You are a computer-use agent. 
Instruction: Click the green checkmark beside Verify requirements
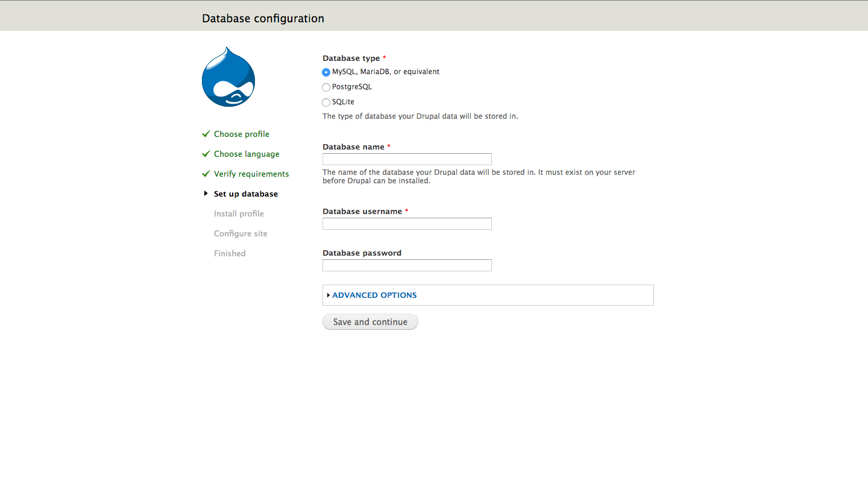[x=206, y=174]
